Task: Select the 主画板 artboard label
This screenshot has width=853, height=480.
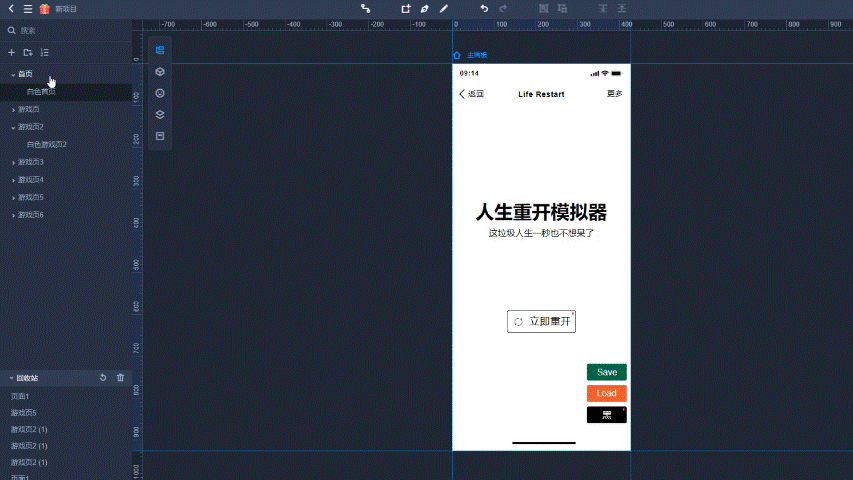Action: click(x=477, y=55)
